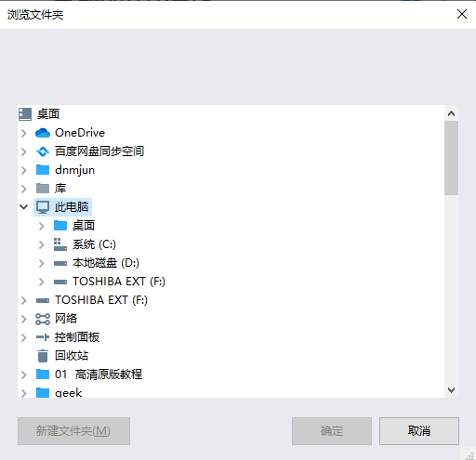
Task: Click the 网络 network icon
Action: pyautogui.click(x=43, y=319)
